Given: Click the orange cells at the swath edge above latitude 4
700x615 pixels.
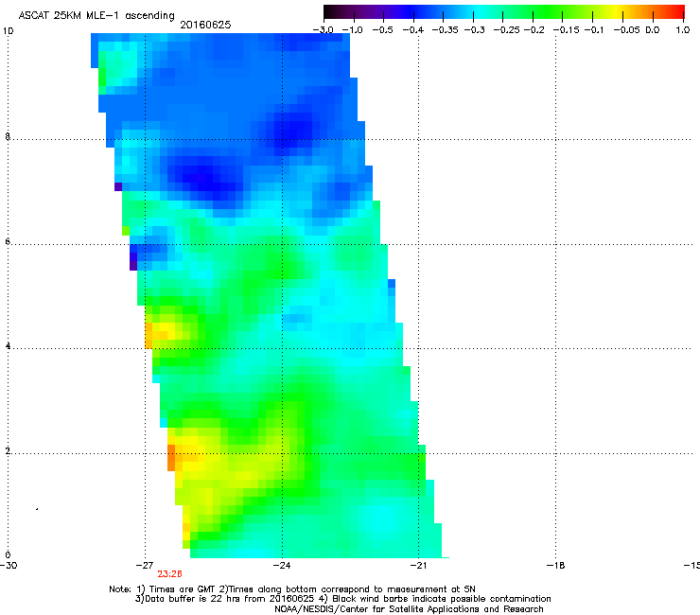Looking at the screenshot, I should [149, 336].
